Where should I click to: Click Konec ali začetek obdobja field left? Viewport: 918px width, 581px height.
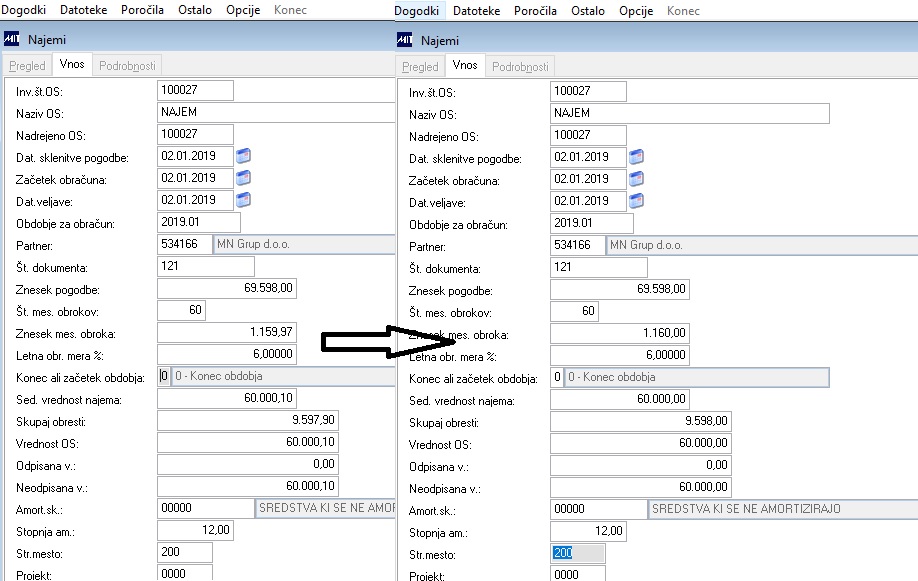point(276,377)
